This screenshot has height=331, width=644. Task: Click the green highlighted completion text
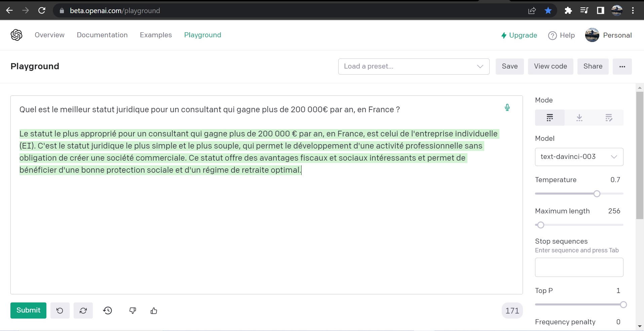click(x=259, y=152)
